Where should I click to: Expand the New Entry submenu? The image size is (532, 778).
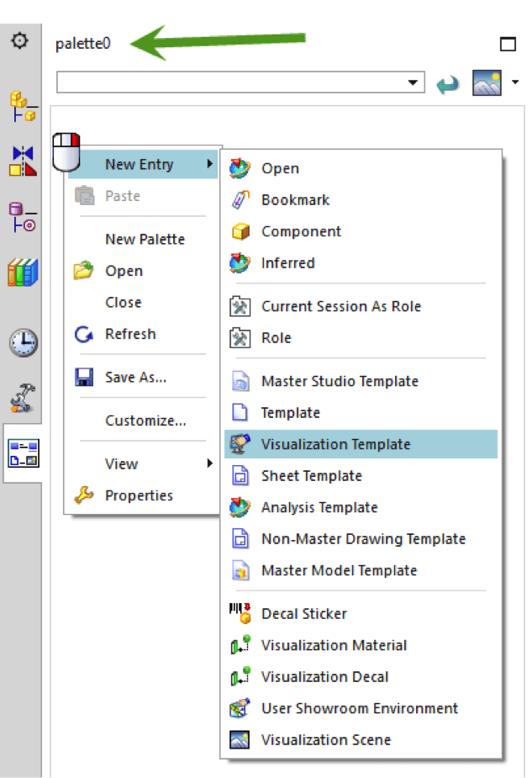[x=143, y=164]
